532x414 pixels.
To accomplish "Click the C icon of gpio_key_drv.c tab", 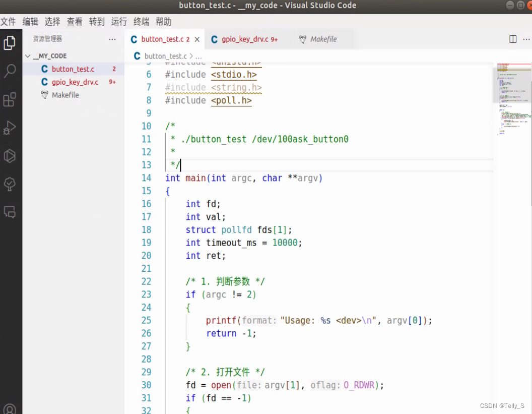I will coord(215,39).
